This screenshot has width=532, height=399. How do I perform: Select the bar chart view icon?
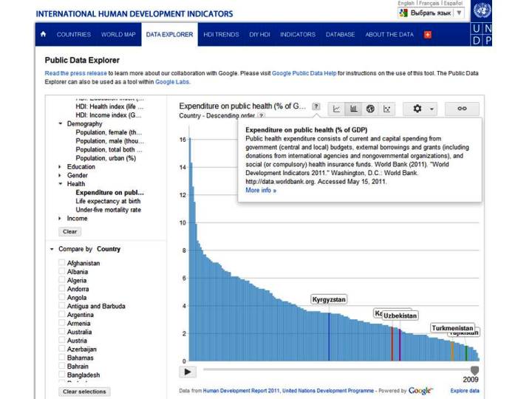[x=354, y=109]
